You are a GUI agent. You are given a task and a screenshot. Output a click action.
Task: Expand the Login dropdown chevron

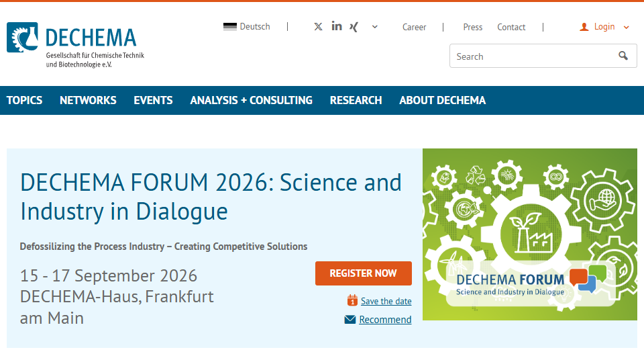627,28
